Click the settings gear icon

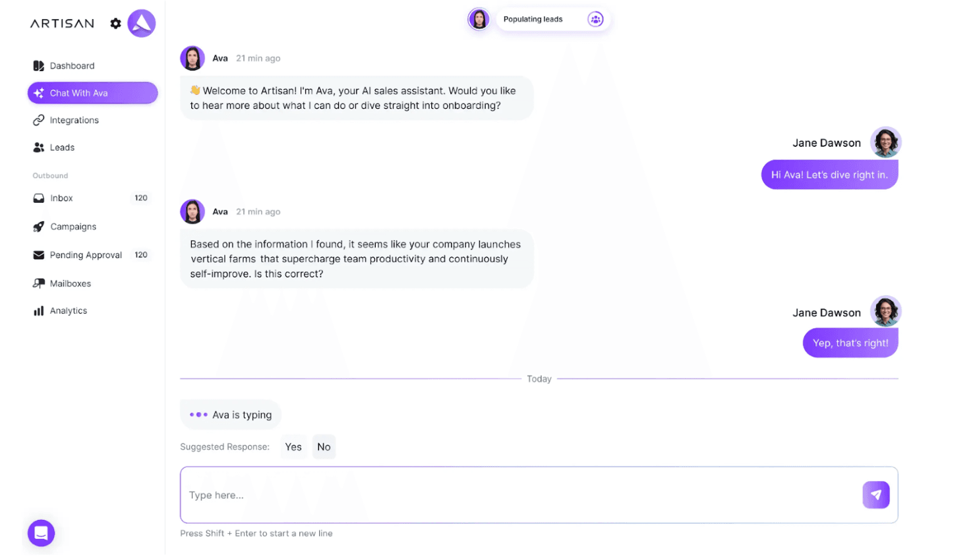pos(116,24)
